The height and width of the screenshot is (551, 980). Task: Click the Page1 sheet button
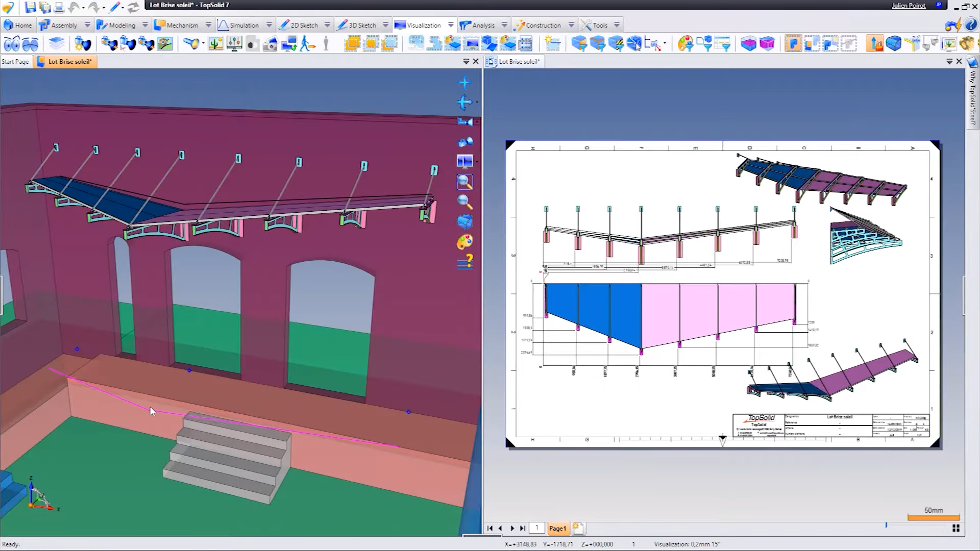point(557,529)
